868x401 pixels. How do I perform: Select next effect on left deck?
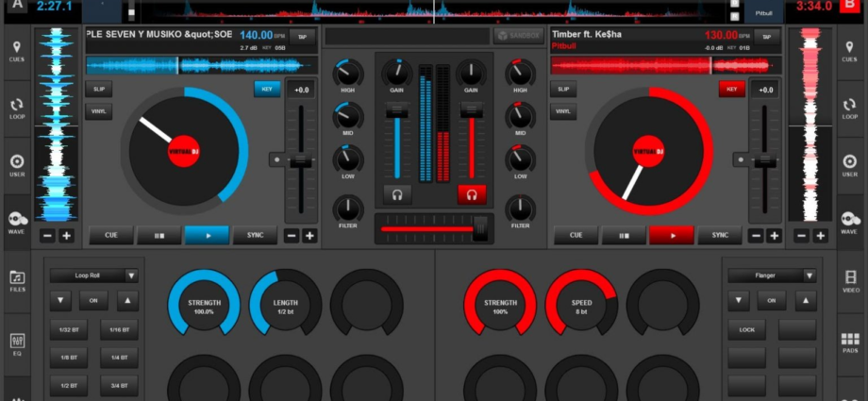127,301
